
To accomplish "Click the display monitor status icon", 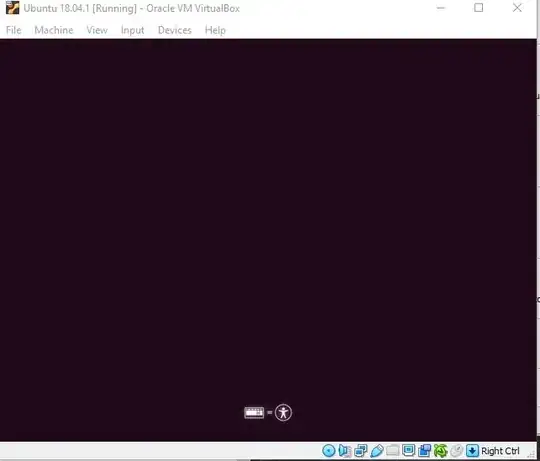I will (408, 450).
